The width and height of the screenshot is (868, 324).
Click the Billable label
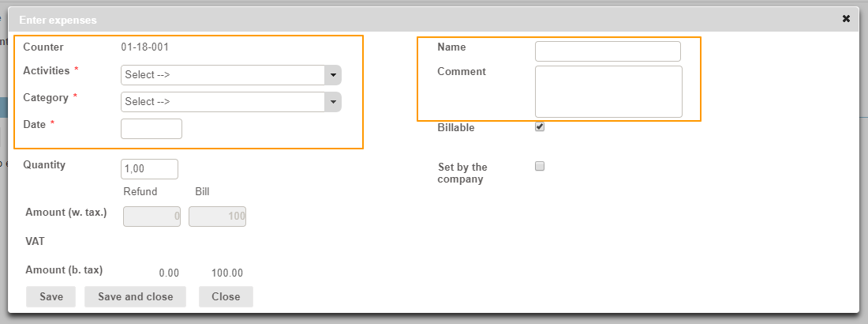(456, 127)
